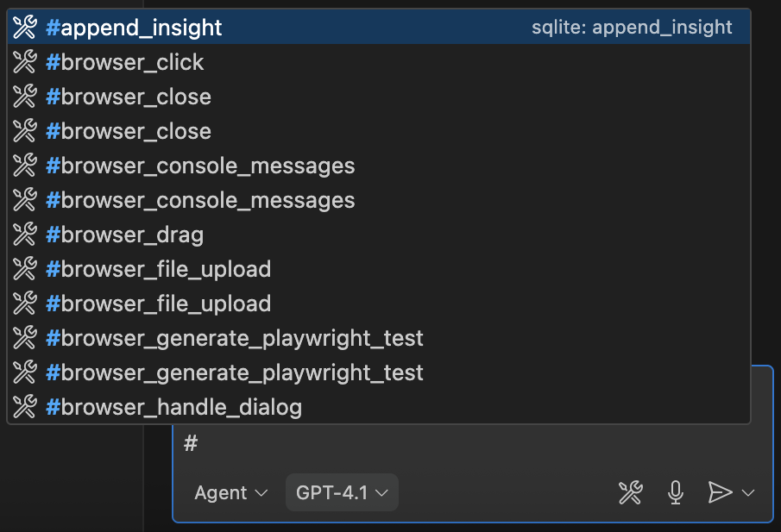Open the Agent mode dropdown
The image size is (781, 532).
coord(230,493)
